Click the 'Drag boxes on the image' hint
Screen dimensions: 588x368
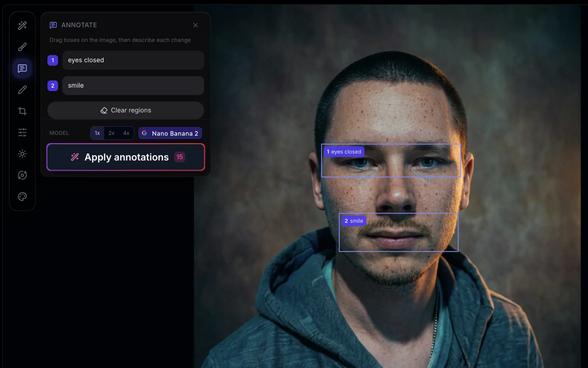(x=120, y=40)
